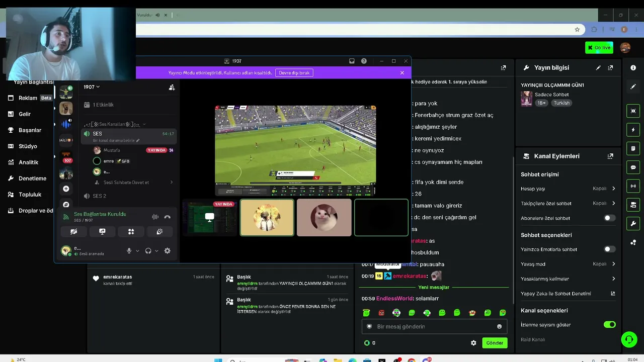Open Discord activities button
Image resolution: width=644 pixels, height=362 pixels.
tap(131, 232)
